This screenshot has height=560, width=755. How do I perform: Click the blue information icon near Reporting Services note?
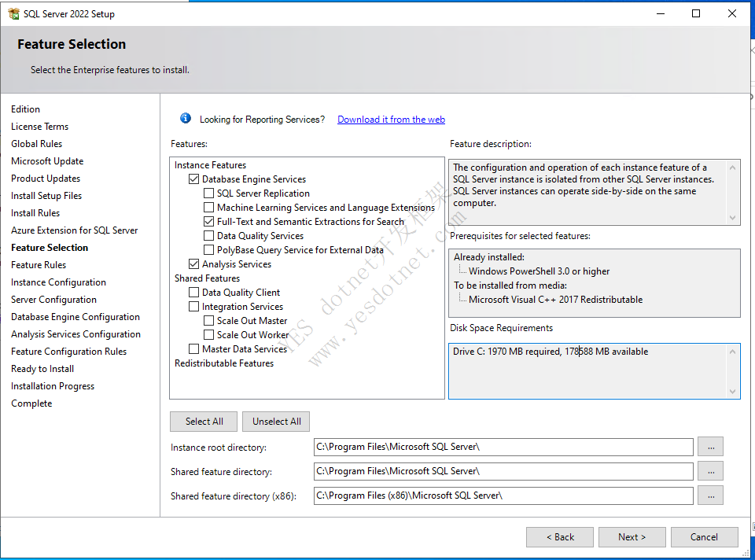coord(185,118)
